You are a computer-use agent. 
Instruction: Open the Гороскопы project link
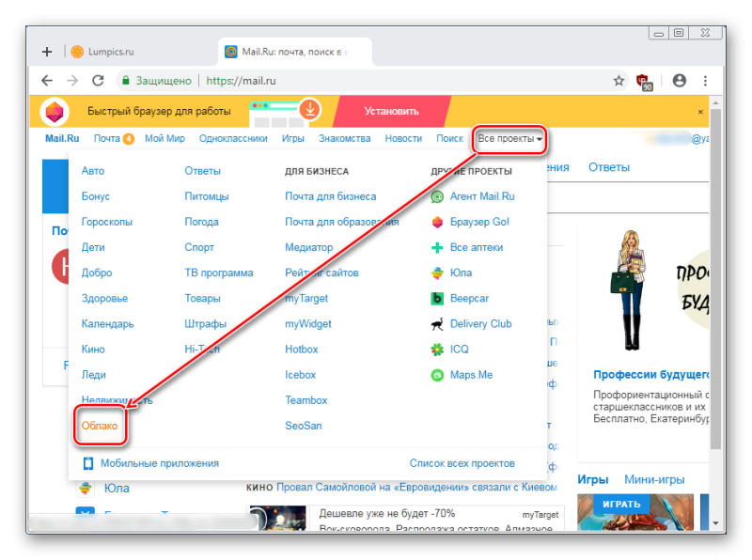[106, 222]
